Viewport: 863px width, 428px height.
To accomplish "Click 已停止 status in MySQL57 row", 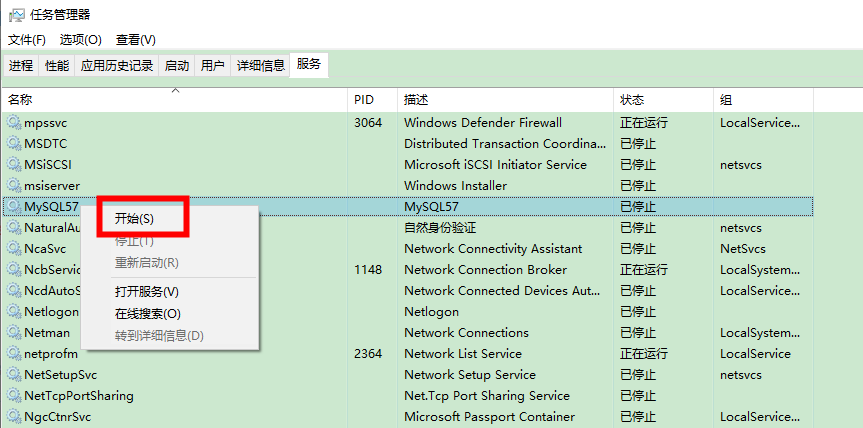I will click(638, 207).
